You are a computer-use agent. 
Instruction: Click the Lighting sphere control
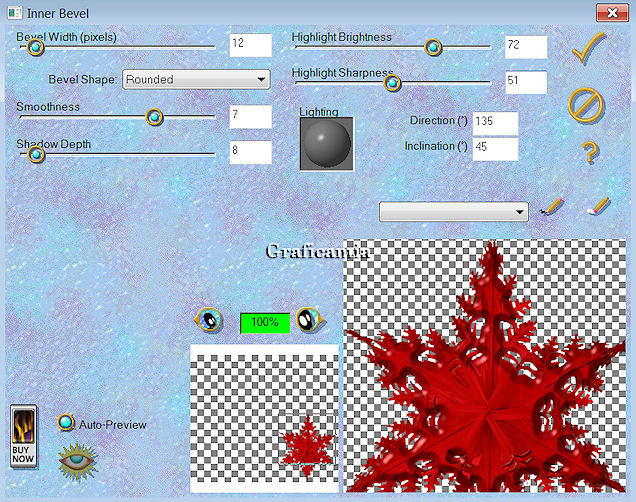pyautogui.click(x=327, y=144)
